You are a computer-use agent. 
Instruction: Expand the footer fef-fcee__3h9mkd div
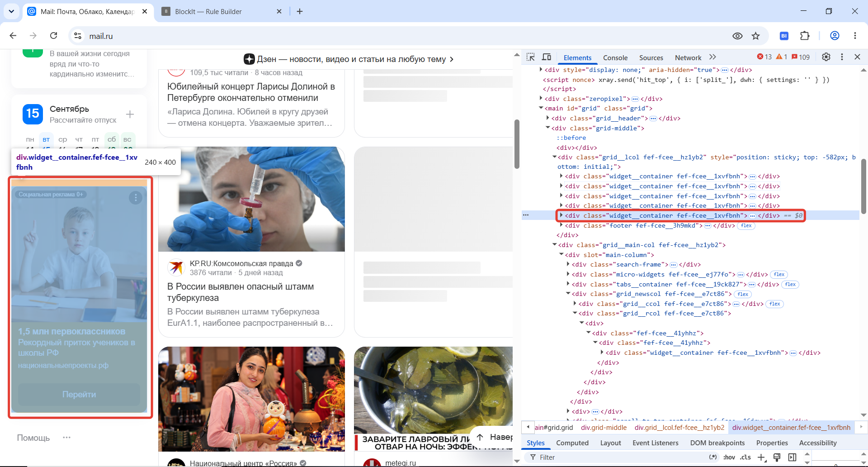tap(561, 225)
